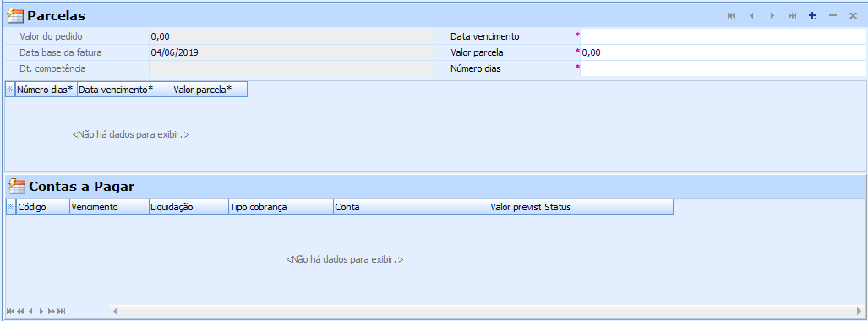This screenshot has width=868, height=321.
Task: Go to first Parcelas record
Action: (731, 16)
